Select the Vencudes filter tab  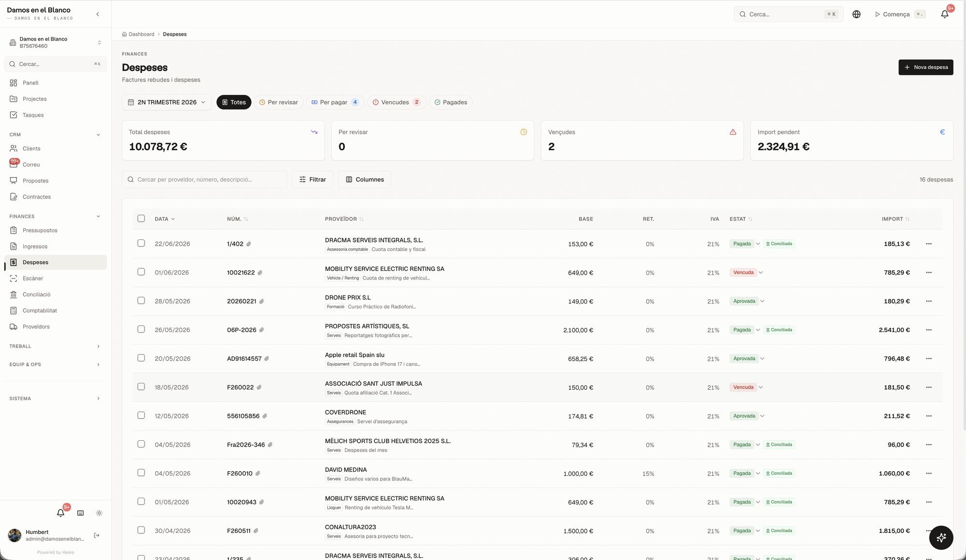[396, 102]
